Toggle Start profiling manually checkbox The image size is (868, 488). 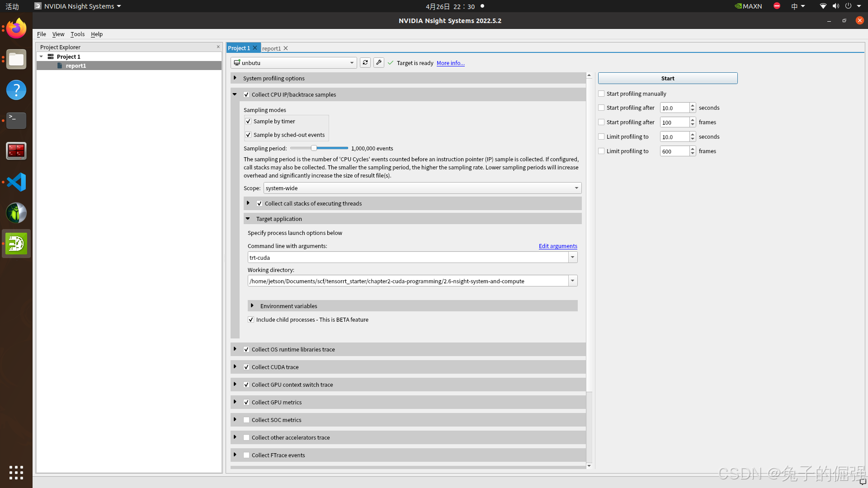click(x=601, y=94)
